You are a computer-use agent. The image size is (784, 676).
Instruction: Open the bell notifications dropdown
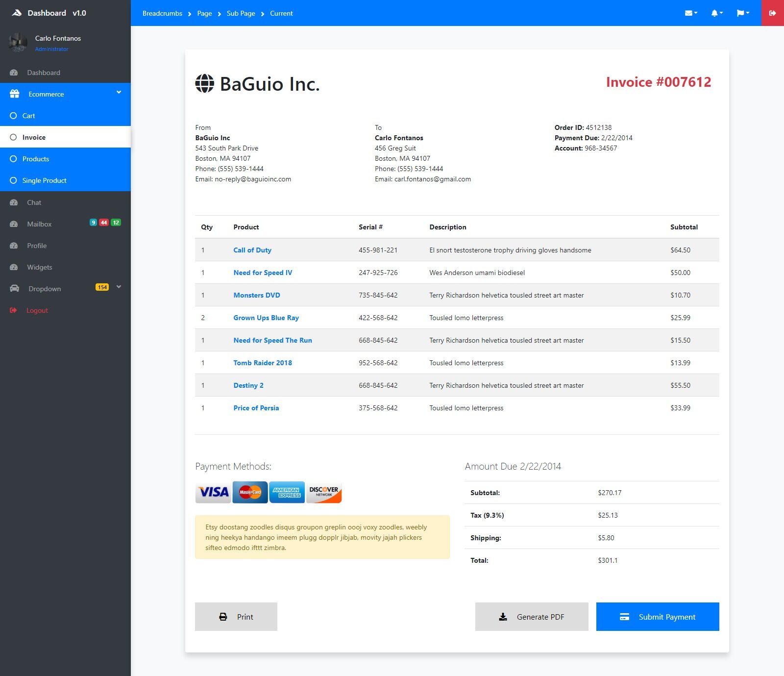click(x=717, y=13)
